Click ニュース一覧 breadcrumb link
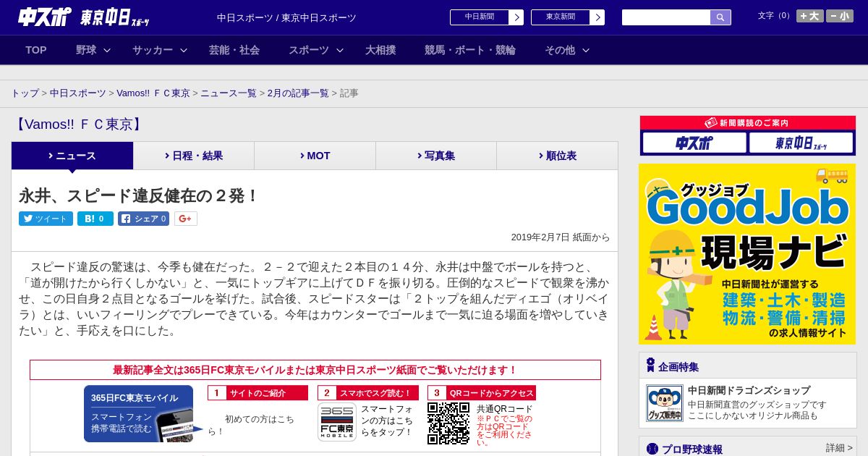 pos(229,93)
